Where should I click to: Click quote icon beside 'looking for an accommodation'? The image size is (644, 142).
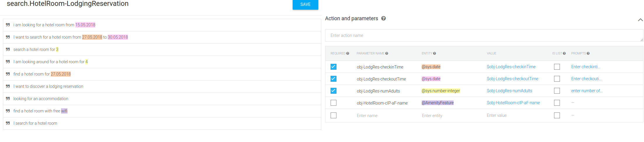pyautogui.click(x=8, y=99)
